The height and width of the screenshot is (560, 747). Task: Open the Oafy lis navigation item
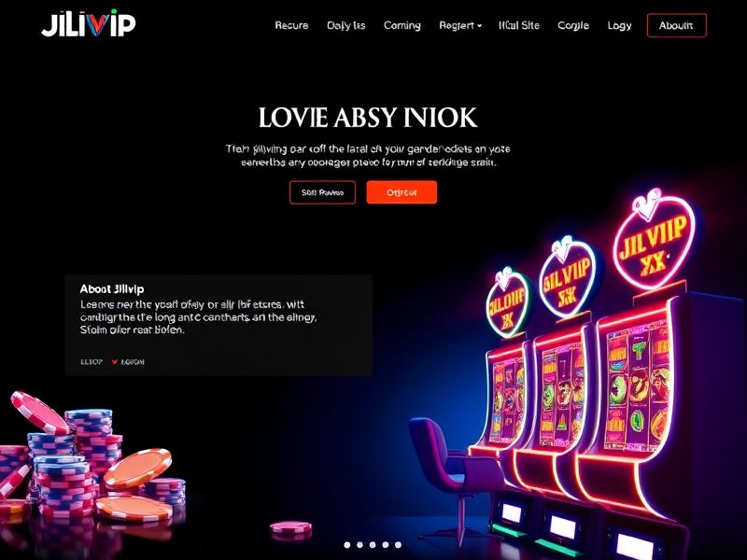click(x=346, y=26)
